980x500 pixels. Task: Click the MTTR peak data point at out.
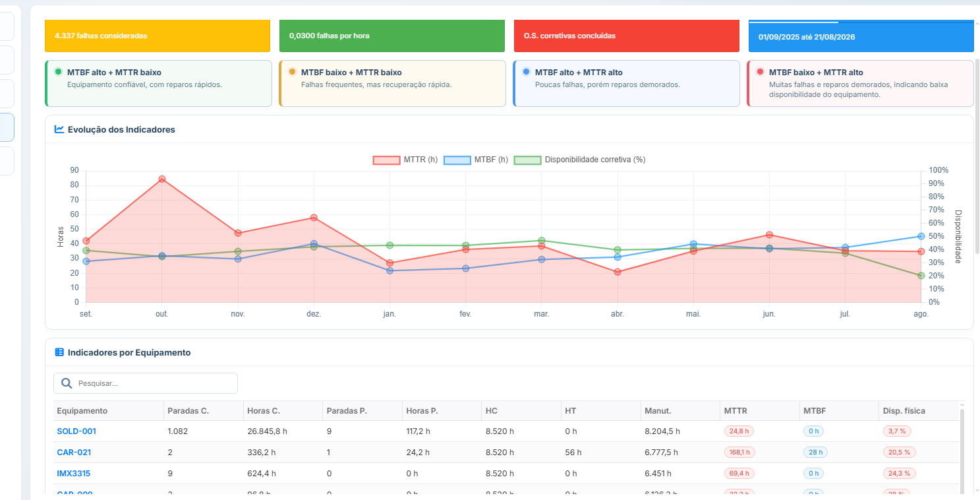(x=162, y=179)
